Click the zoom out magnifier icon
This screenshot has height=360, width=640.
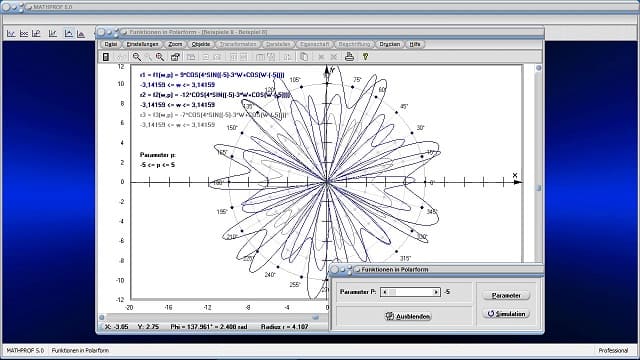pyautogui.click(x=137, y=57)
